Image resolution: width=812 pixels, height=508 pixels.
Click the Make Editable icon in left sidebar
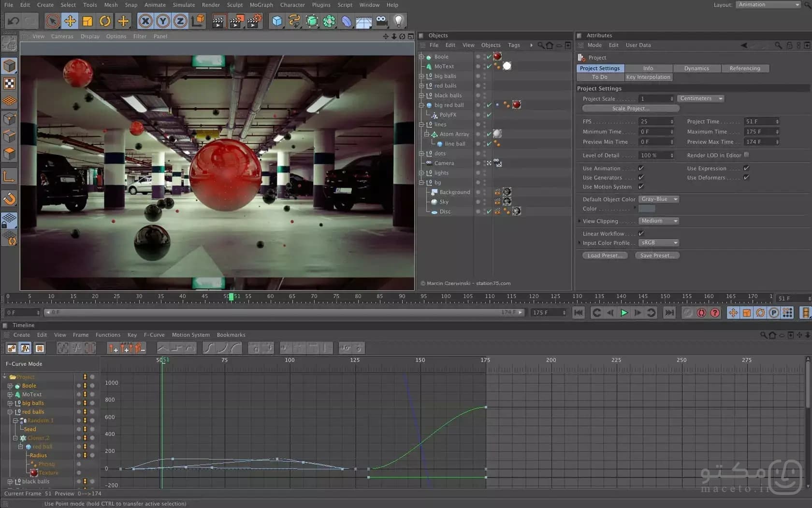[9, 45]
